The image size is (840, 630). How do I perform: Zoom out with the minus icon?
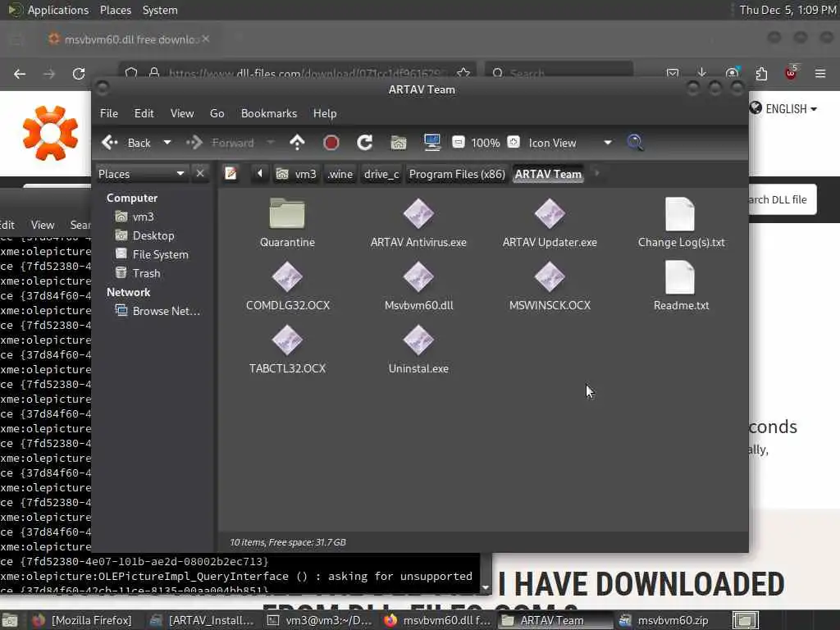point(458,143)
